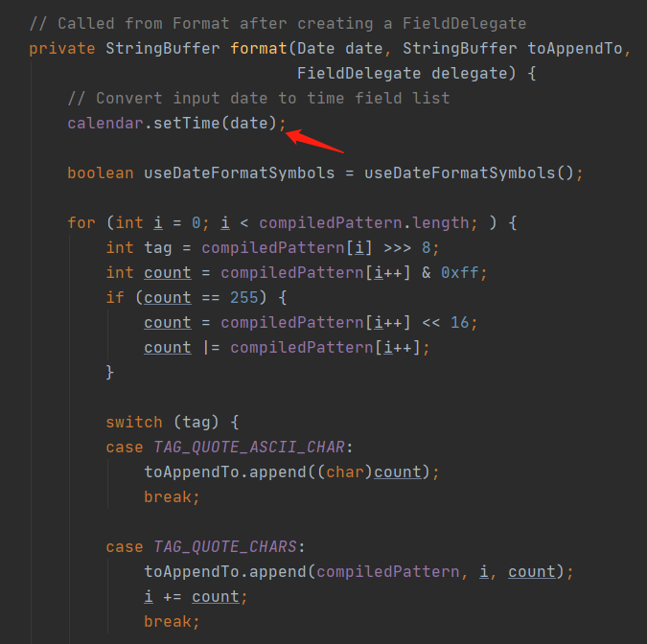Click the compiledPattern.length expression
Screen dimensions: 647x644
coord(364,223)
